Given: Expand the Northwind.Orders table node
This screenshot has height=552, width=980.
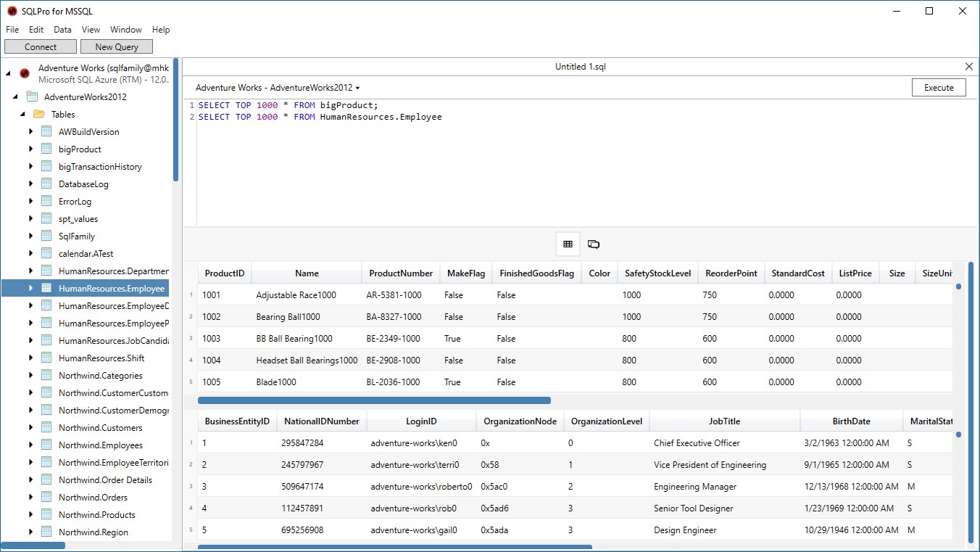Looking at the screenshot, I should point(30,497).
